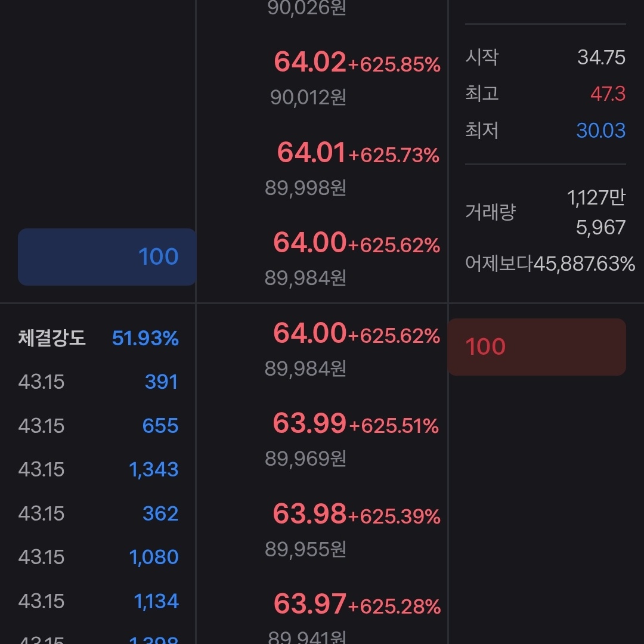The height and width of the screenshot is (644, 644).
Task: Tap the 시작 opening price 34.75
Action: tap(600, 58)
